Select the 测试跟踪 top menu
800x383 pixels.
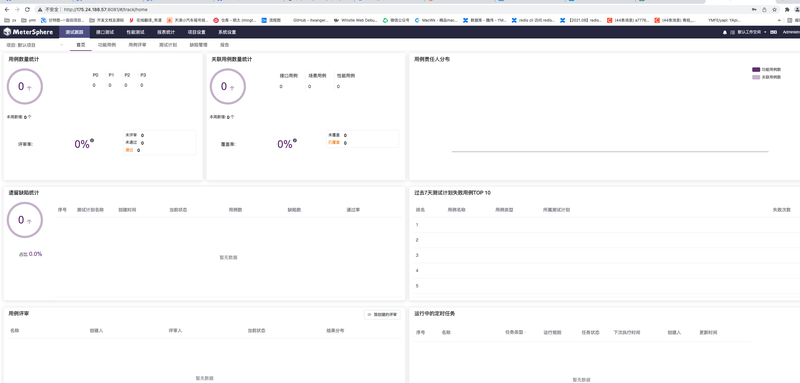coord(74,32)
